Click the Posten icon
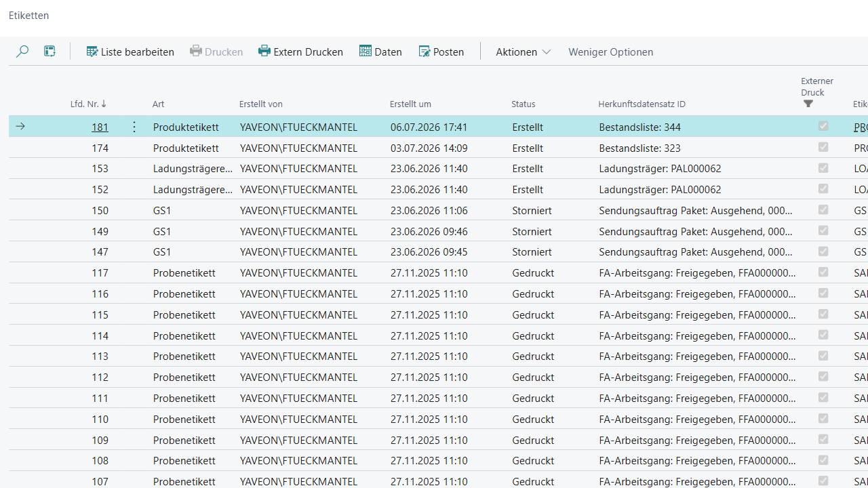Viewport: 868px width, 488px height. click(x=425, y=52)
